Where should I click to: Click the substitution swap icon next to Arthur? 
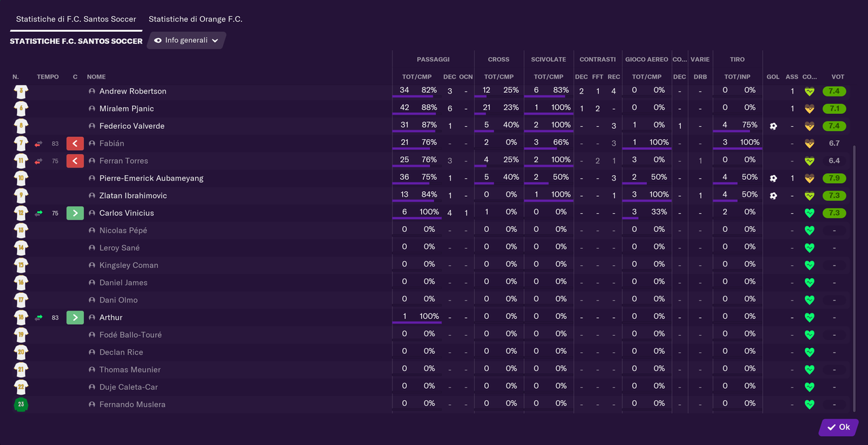point(39,317)
